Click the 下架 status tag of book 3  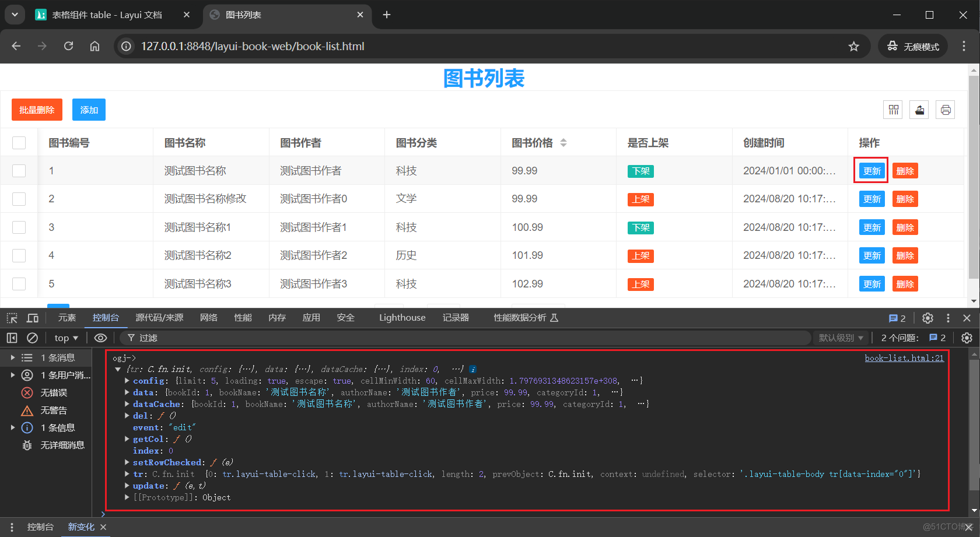pyautogui.click(x=641, y=227)
